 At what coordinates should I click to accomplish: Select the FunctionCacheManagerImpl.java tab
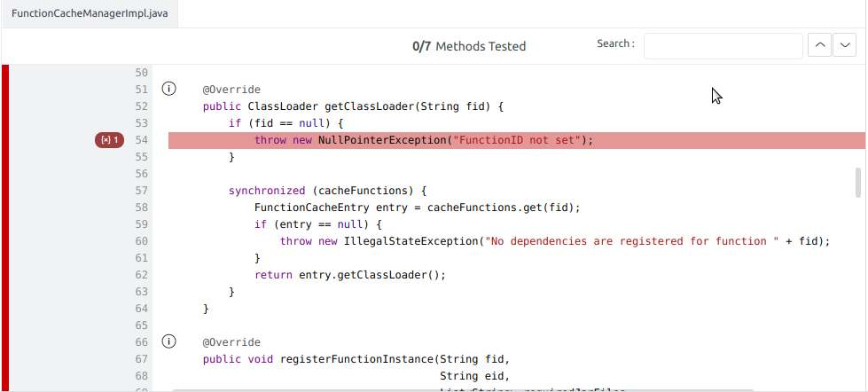point(90,15)
